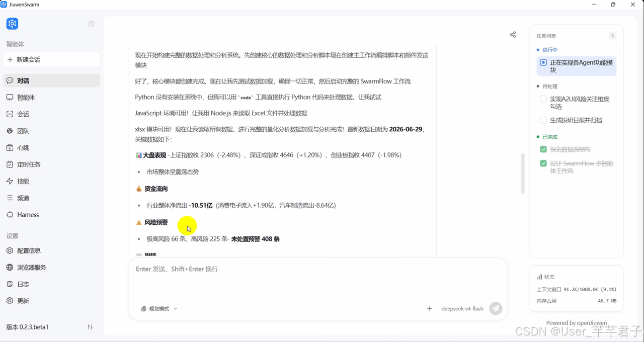The height and width of the screenshot is (342, 644).
Task: Click the Powered by openJiuwen text
Action: [577, 323]
